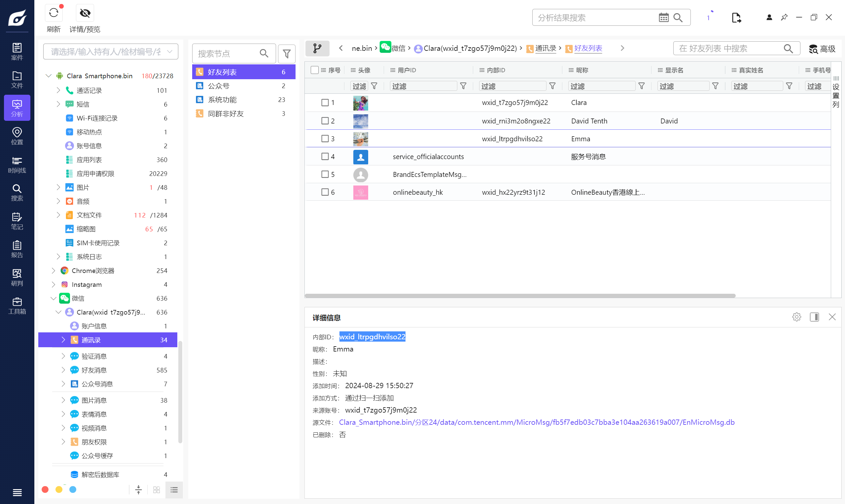Open the 工具箱 toolbox sidebar icon
This screenshot has height=504, width=845.
coord(17,305)
